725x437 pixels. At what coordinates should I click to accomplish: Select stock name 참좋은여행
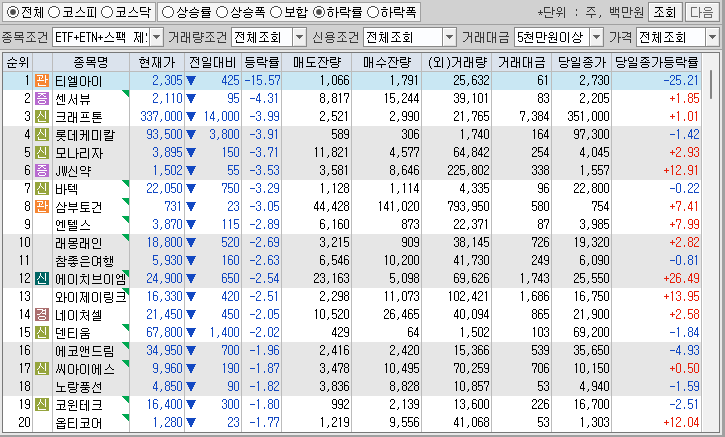(x=84, y=261)
